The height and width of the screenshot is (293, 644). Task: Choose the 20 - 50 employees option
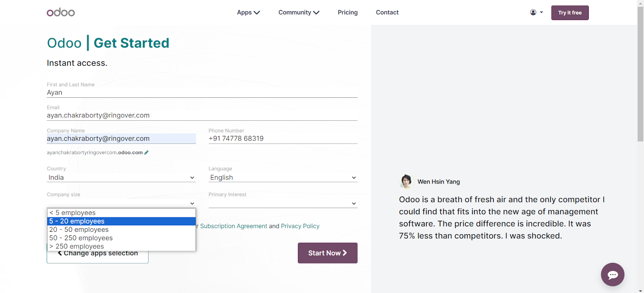pos(121,230)
